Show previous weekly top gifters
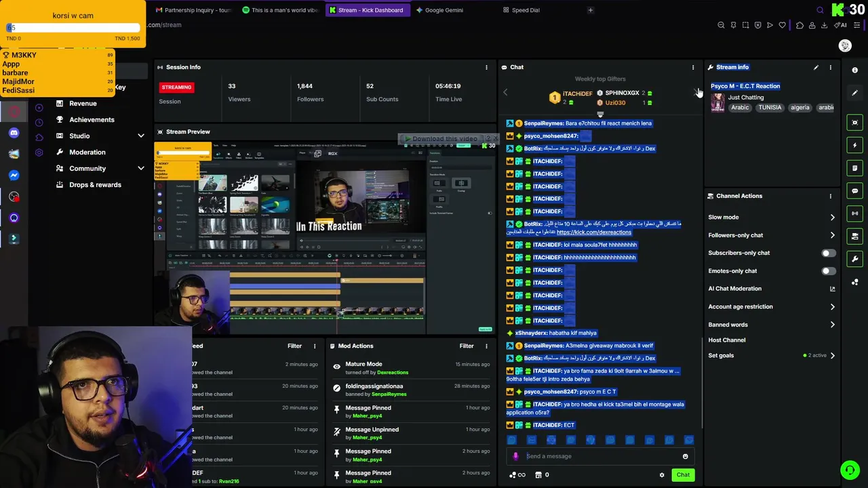Image resolution: width=868 pixels, height=488 pixels. click(x=505, y=92)
